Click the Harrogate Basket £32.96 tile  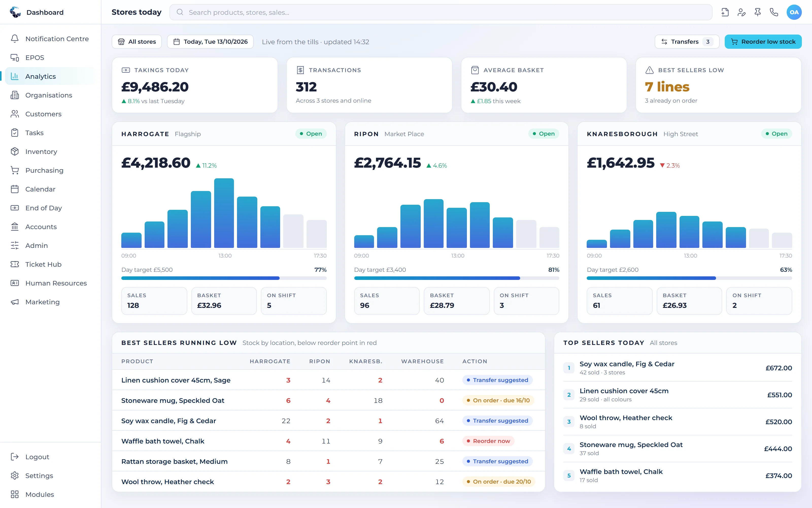point(224,301)
